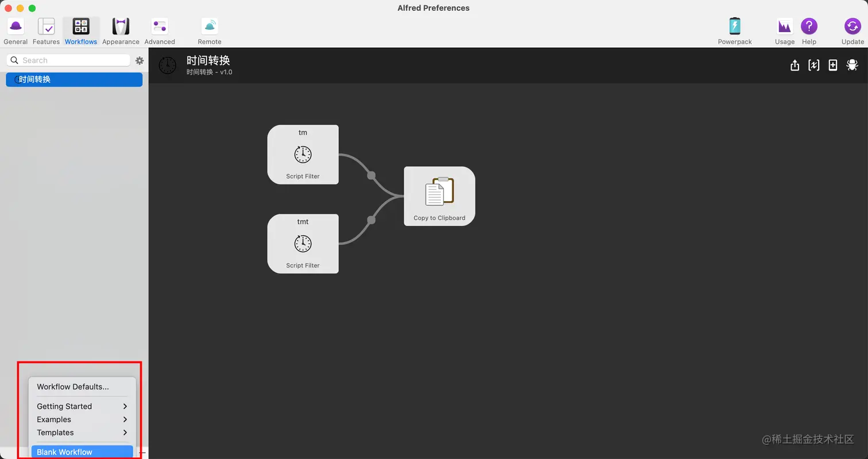The width and height of the screenshot is (868, 459).
Task: Toggle the workflow debugger bug icon
Action: [x=852, y=65]
